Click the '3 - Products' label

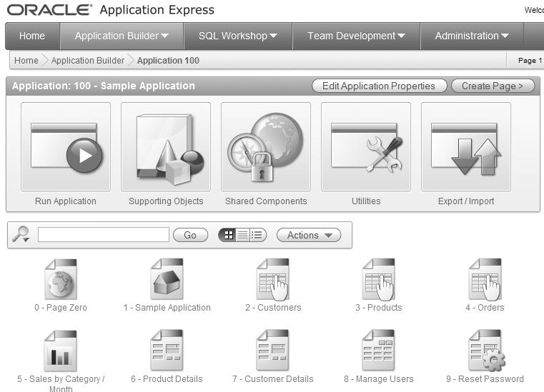[x=378, y=308]
